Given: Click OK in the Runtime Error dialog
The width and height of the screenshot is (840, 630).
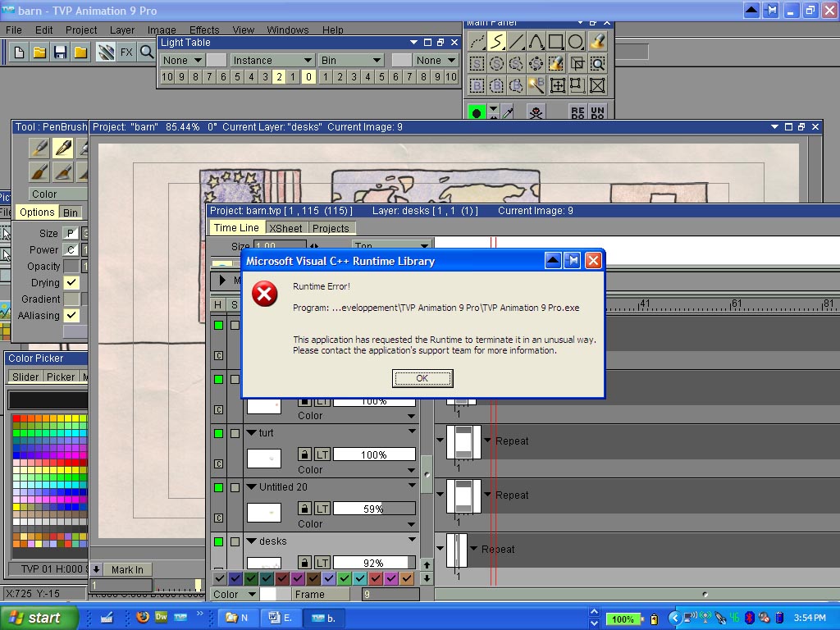Looking at the screenshot, I should [422, 378].
